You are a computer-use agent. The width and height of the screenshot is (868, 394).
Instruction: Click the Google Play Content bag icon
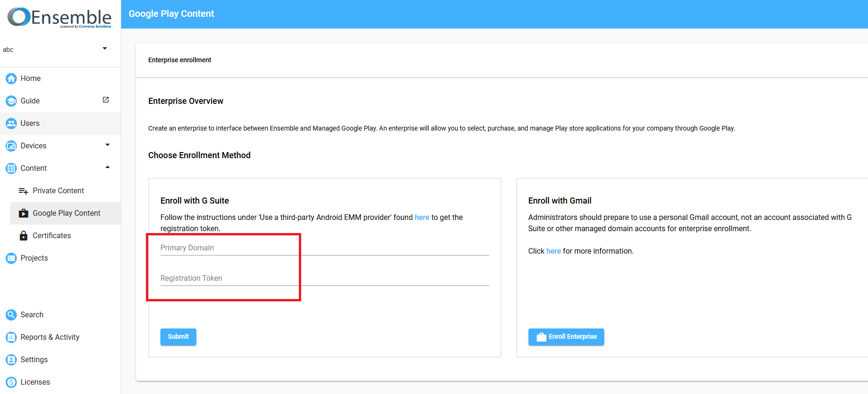click(23, 213)
